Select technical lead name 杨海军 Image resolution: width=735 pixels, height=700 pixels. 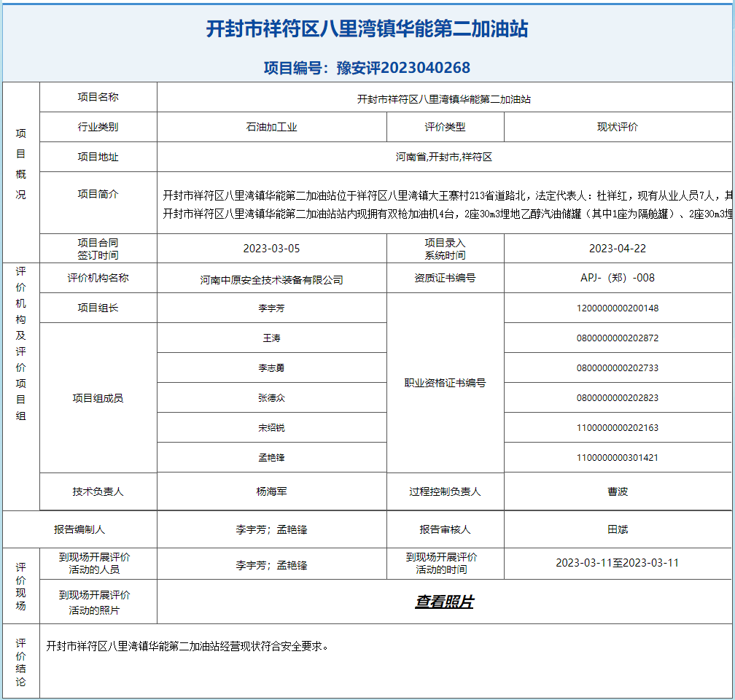[x=272, y=491]
